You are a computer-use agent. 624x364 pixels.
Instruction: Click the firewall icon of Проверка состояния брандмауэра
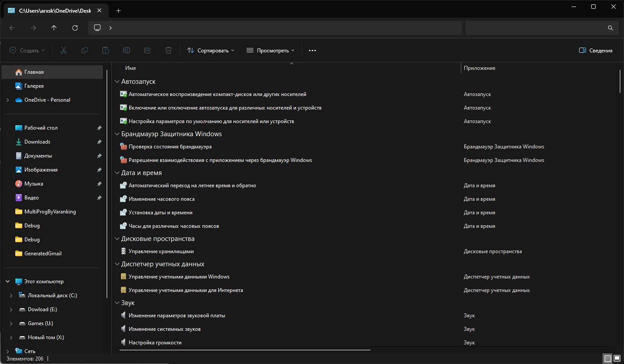[x=123, y=147]
